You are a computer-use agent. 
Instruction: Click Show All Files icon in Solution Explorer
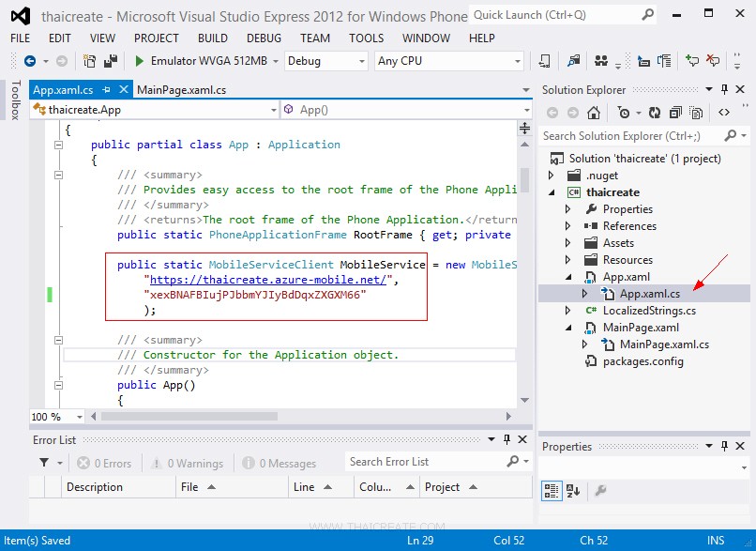pyautogui.click(x=696, y=113)
